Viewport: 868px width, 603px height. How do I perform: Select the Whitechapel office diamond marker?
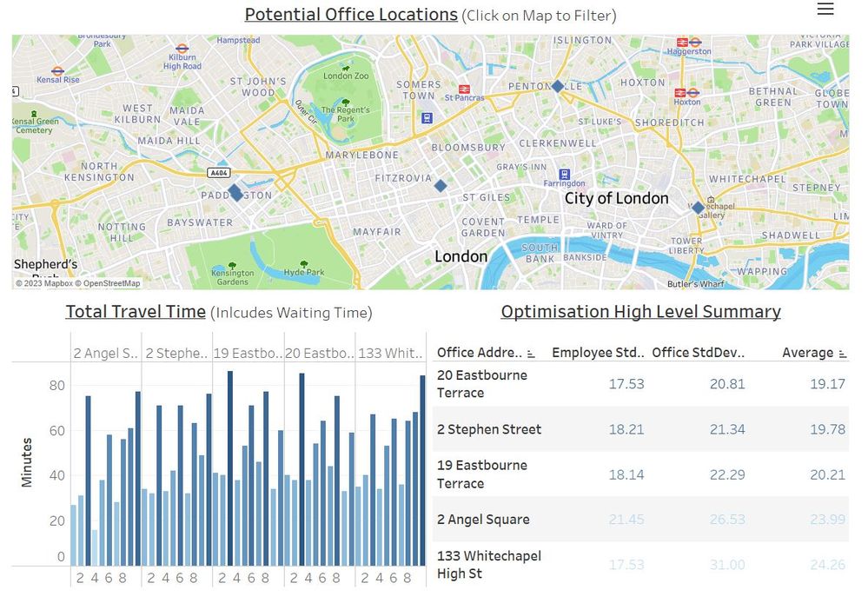coord(698,208)
